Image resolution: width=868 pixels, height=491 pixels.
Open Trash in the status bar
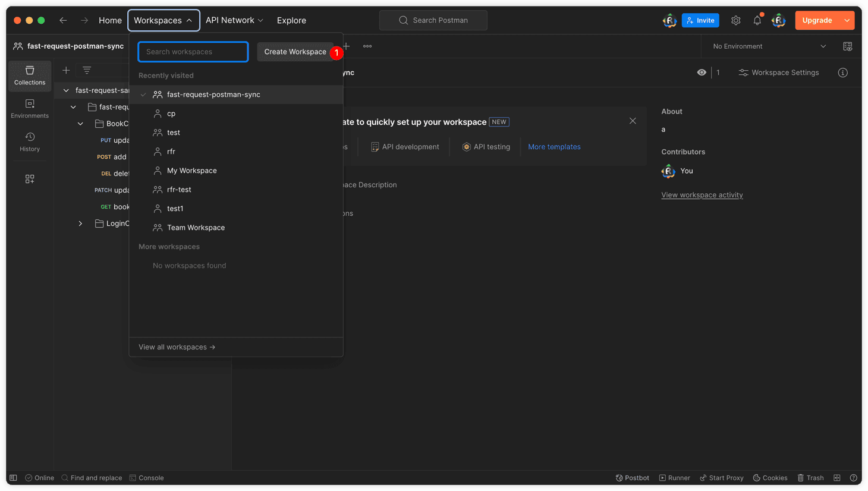pyautogui.click(x=810, y=478)
